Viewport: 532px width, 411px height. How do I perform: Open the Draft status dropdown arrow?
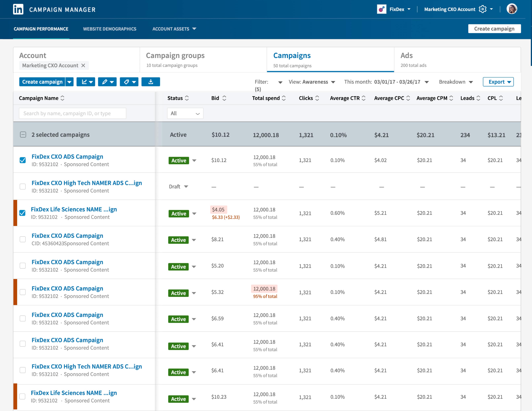[x=186, y=187]
